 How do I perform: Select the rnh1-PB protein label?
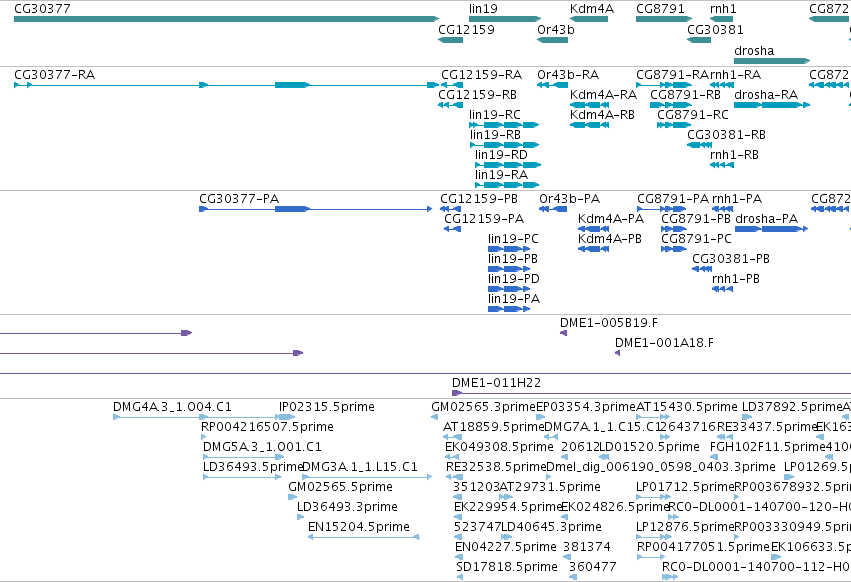736,279
